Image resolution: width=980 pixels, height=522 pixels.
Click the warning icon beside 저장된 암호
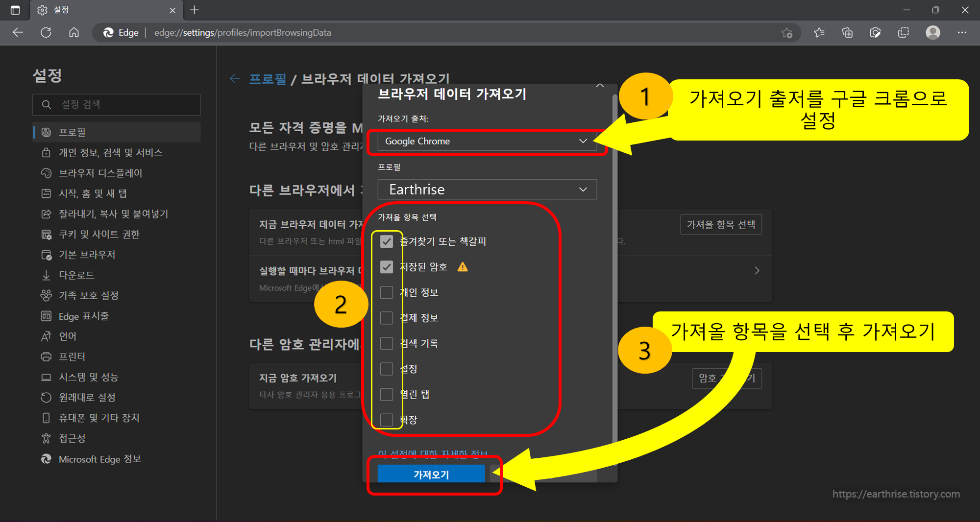pyautogui.click(x=463, y=267)
